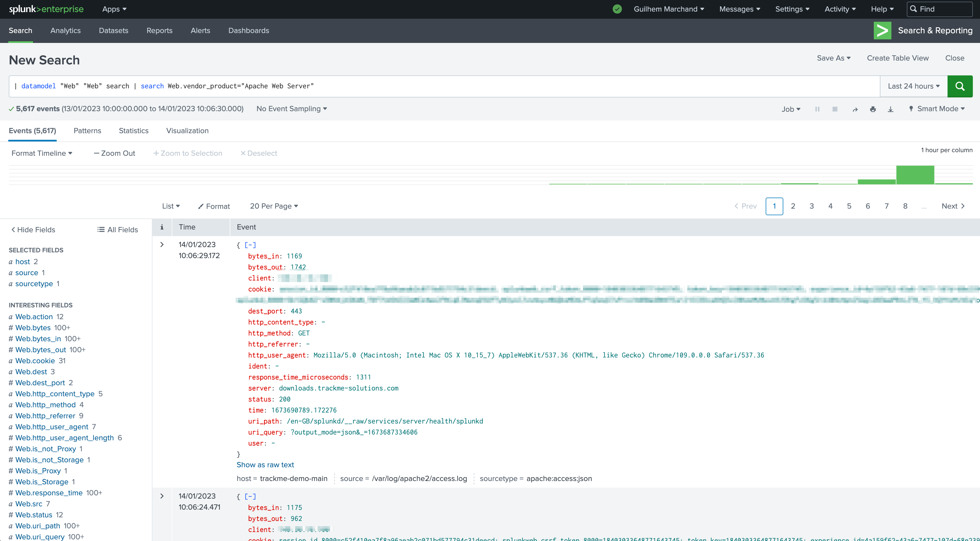
Task: Click the green search magnifier button
Action: coord(959,86)
